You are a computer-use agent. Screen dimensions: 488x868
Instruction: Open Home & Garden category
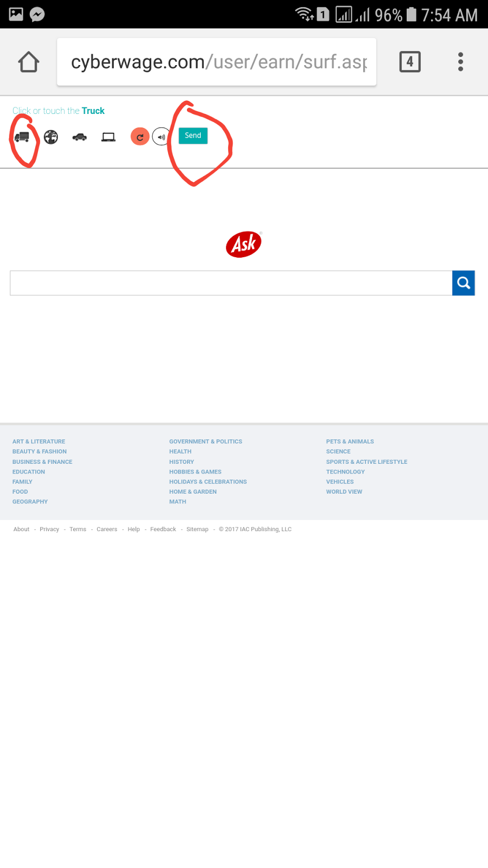tap(192, 492)
